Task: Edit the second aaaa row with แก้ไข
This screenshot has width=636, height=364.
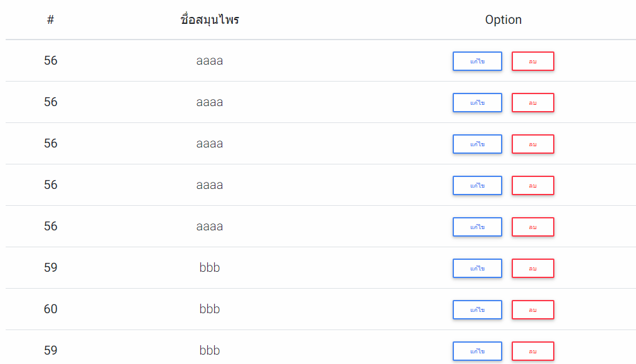Action: [x=477, y=102]
